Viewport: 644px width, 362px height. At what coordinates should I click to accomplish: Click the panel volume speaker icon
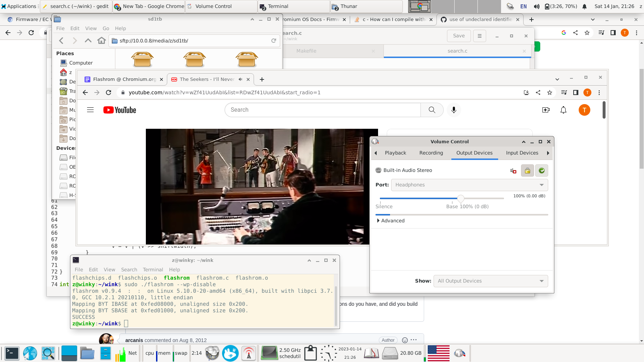pos(537,6)
